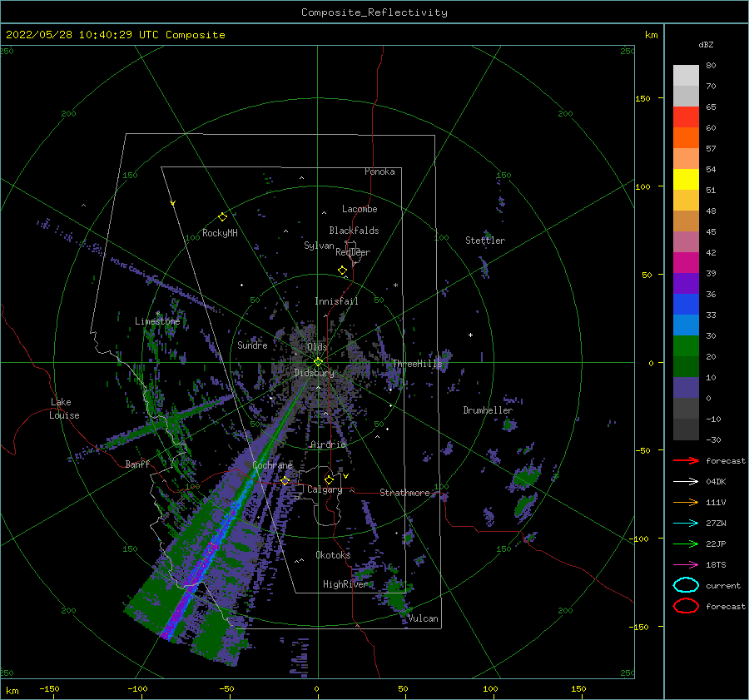Select the 42-39 dBZ magenta swatch
This screenshot has width=749, height=700.
pyautogui.click(x=686, y=263)
